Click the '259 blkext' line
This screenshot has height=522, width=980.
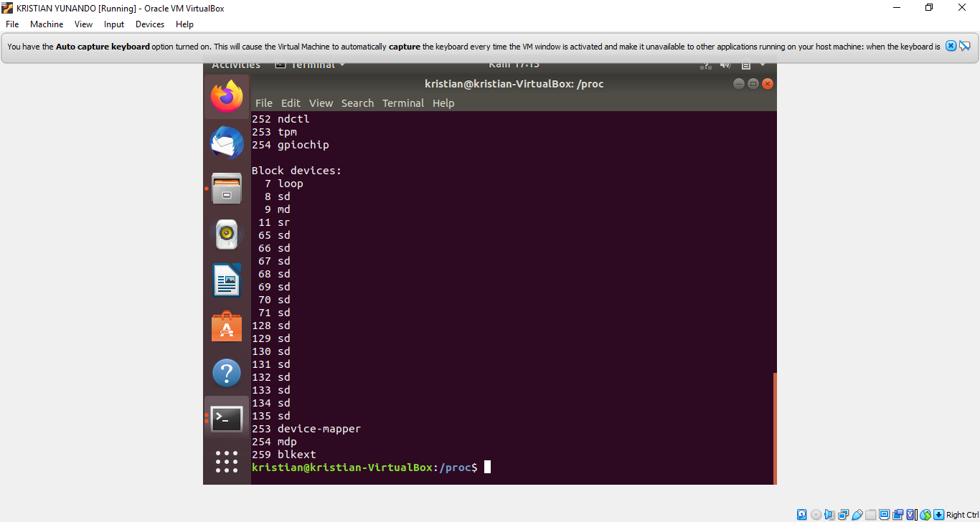pos(284,455)
